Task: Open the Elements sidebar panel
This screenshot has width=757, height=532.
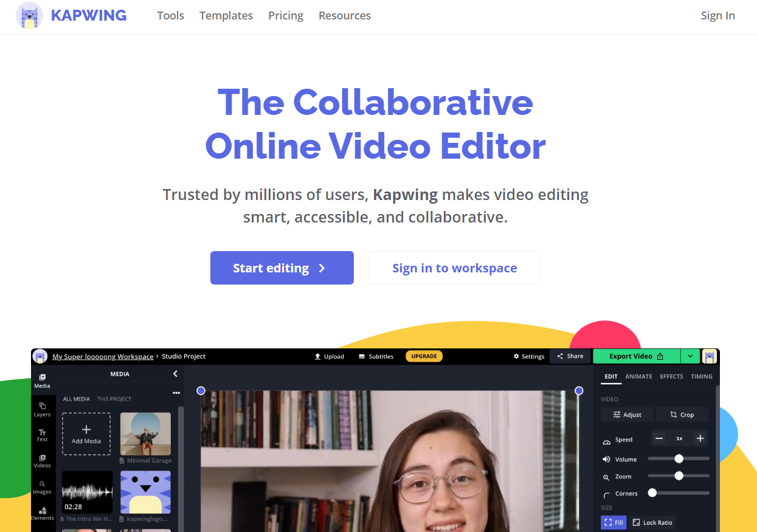Action: coord(43,514)
